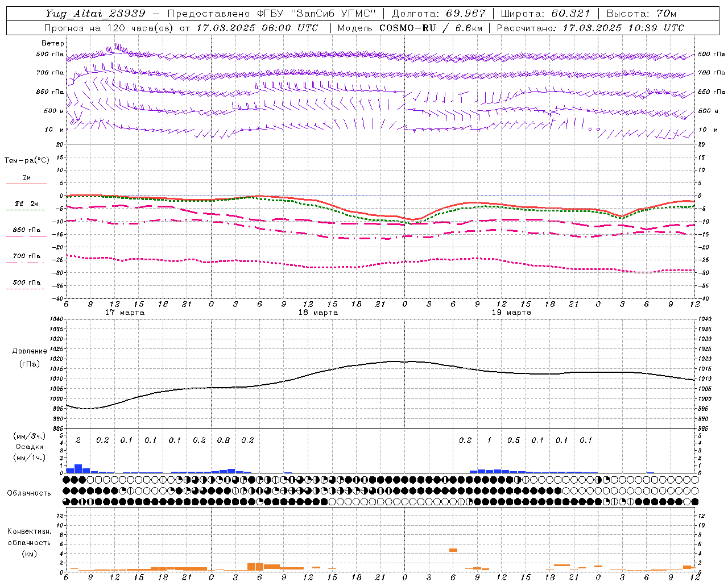Screen dimensions: 728x582
Task: Click the 'Конвективн.' convective cloud label
Action: tap(29, 531)
